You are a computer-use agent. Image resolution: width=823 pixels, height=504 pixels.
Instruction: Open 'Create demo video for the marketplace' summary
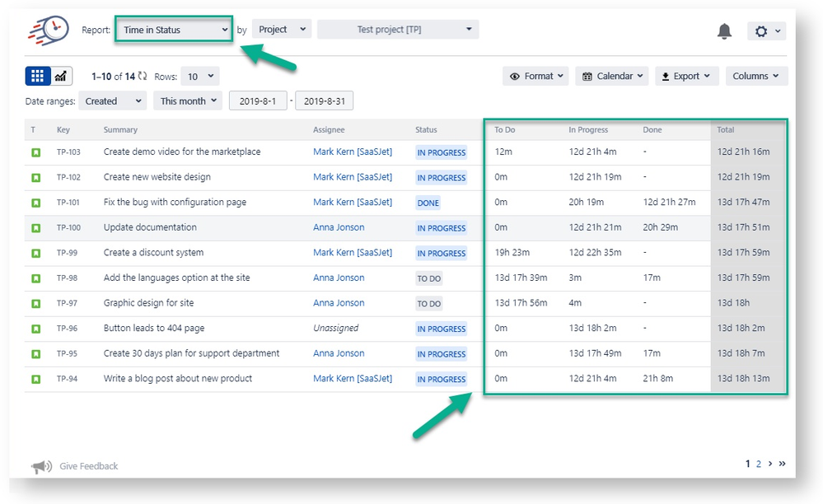point(182,152)
